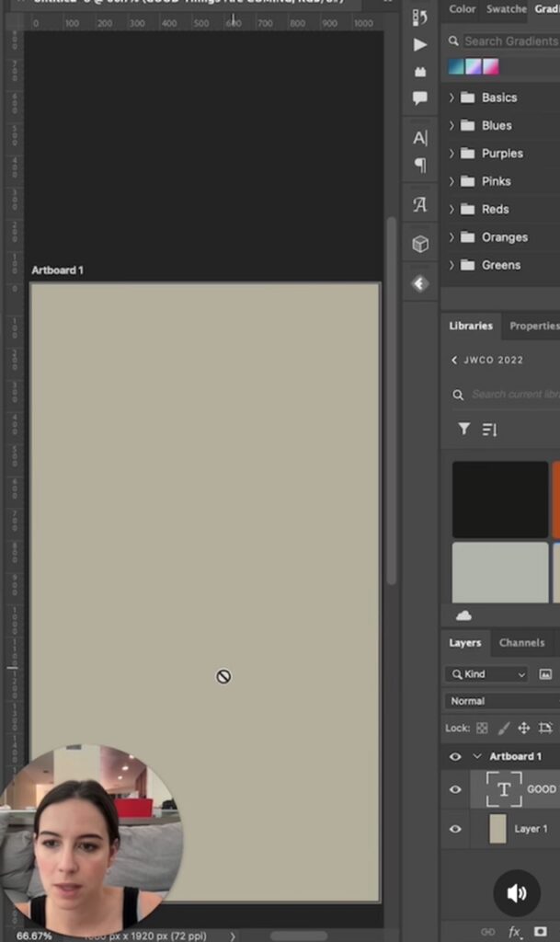Click the Layer 1 thumbnail
560x942 pixels.
[497, 829]
